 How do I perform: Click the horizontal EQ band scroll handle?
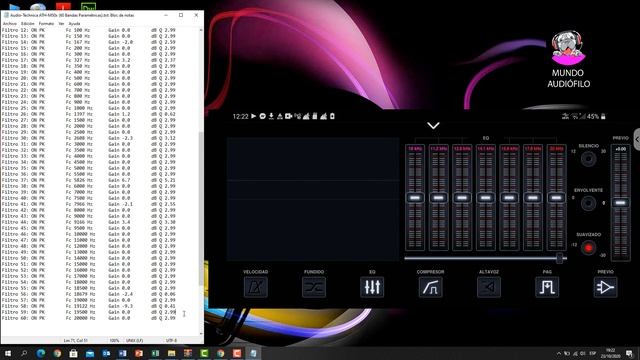560,258
